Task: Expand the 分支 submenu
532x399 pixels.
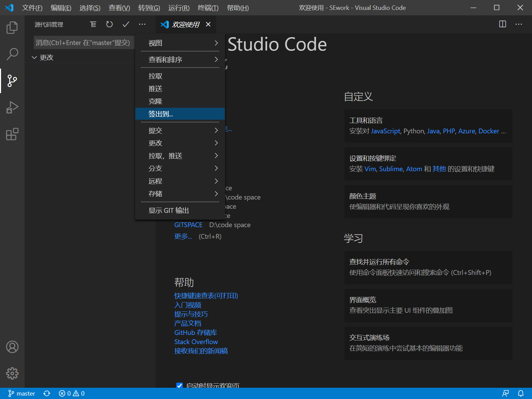Action: click(180, 168)
